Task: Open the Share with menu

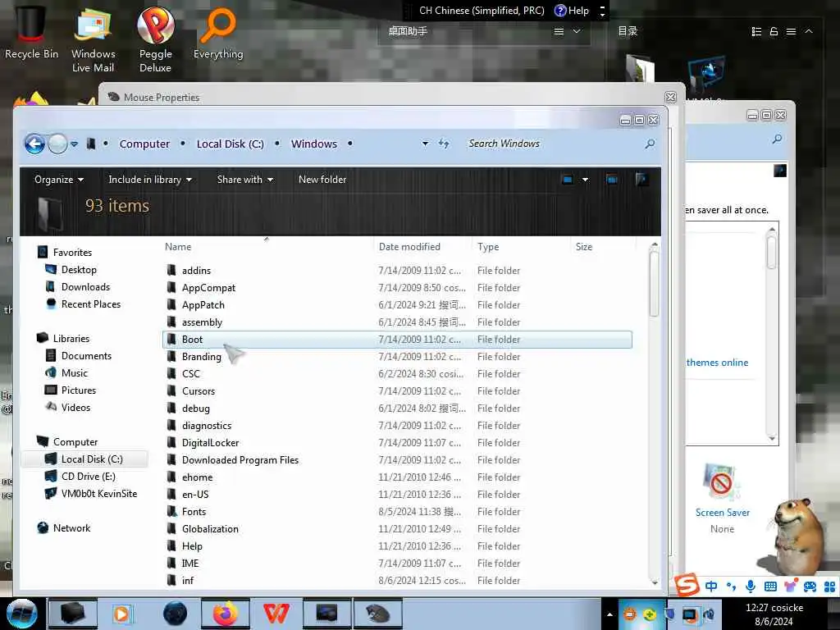Action: 244,180
